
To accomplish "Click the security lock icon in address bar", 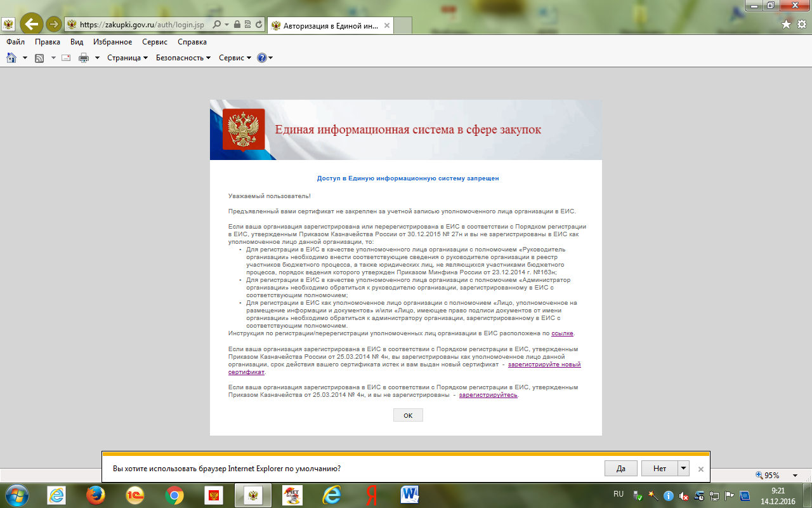I will [237, 25].
